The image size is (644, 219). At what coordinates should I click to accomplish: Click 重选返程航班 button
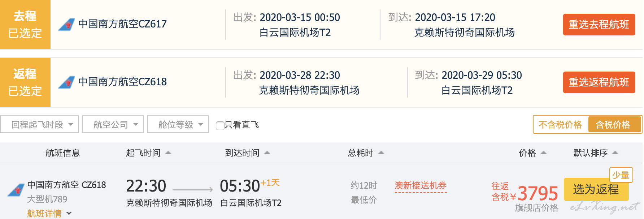click(599, 82)
